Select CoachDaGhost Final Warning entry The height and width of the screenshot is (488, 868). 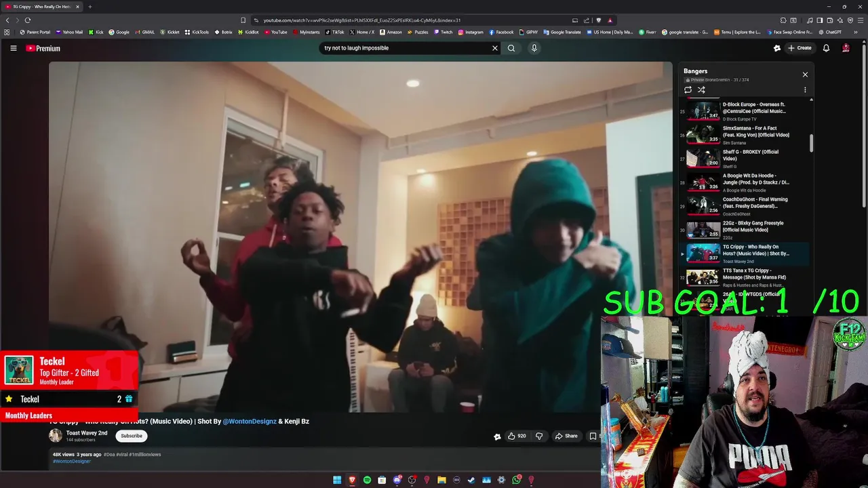744,206
